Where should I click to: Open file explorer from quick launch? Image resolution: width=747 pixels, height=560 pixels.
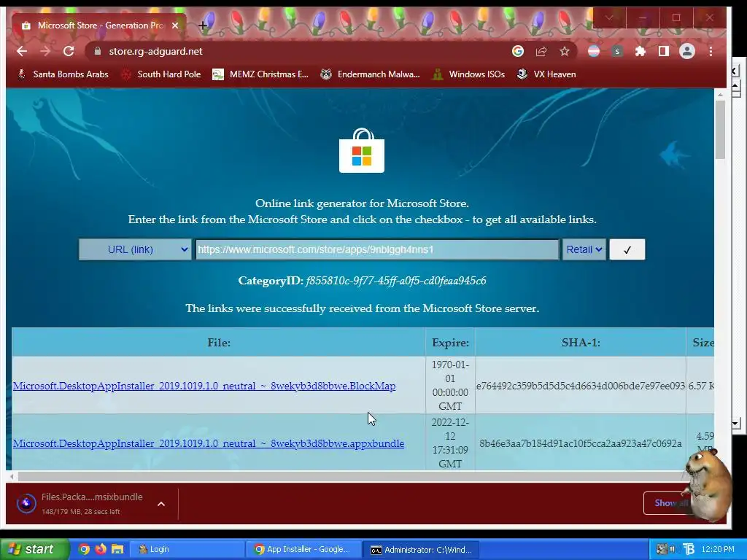click(x=117, y=549)
